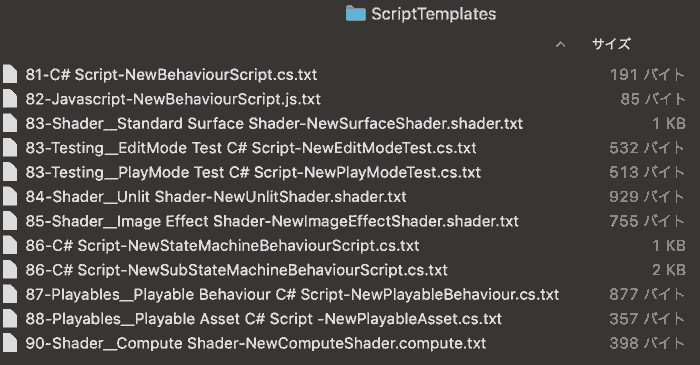The image size is (700, 365).
Task: Toggle sort order using the ascending chevron
Action: (561, 44)
